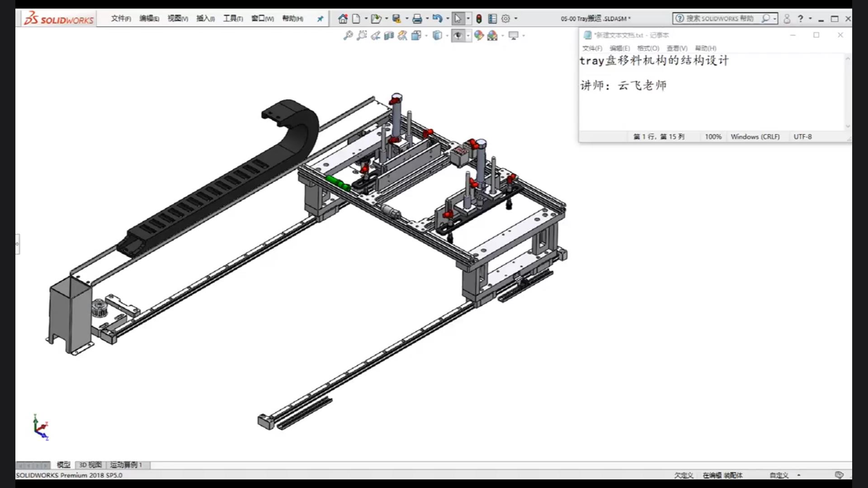Viewport: 868px width, 488px height.
Task: Open the 工具(T) menu
Action: [233, 19]
